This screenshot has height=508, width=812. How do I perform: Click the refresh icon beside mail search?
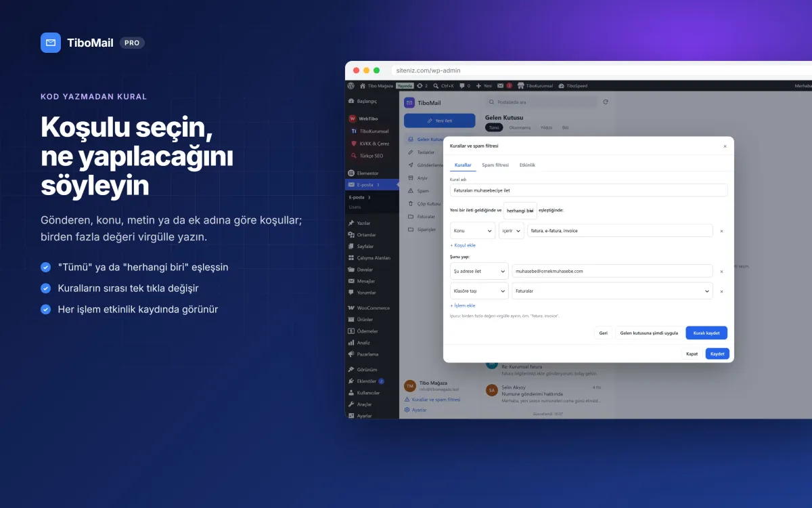click(606, 102)
